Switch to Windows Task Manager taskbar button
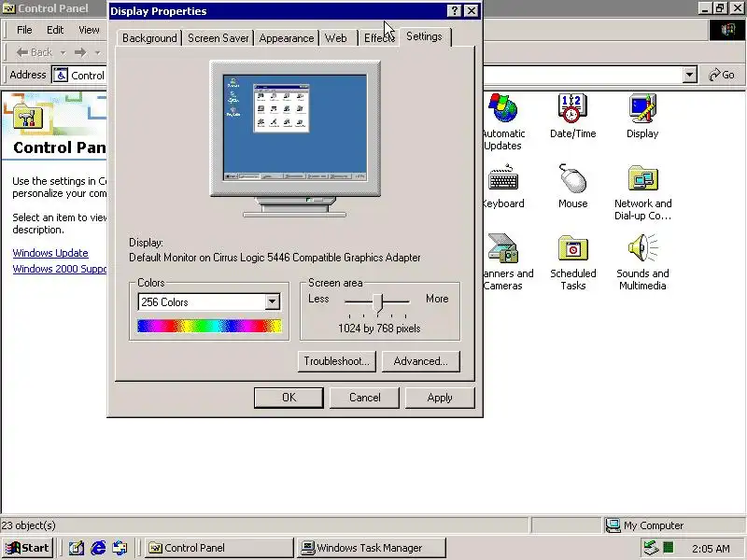Viewport: 747px width, 560px height. click(371, 548)
